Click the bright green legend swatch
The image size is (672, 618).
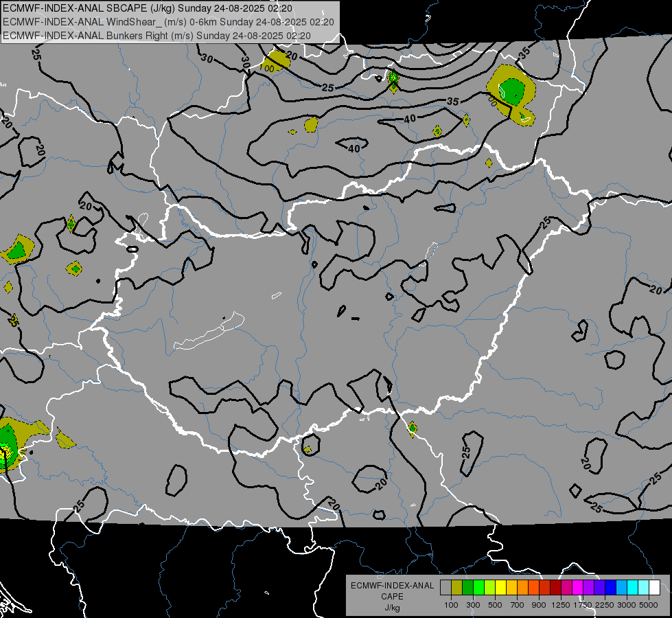click(478, 587)
